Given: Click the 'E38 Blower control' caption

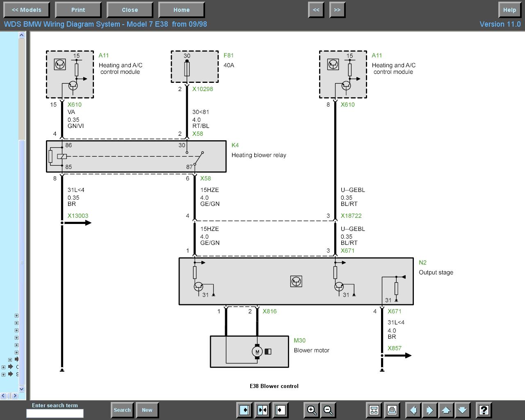Looking at the screenshot, I should pos(274,386).
